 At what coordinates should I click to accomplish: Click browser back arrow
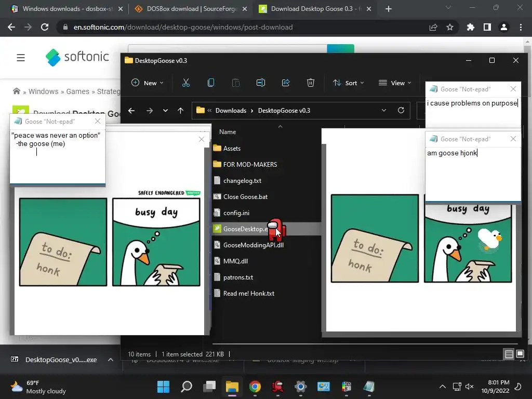(11, 27)
